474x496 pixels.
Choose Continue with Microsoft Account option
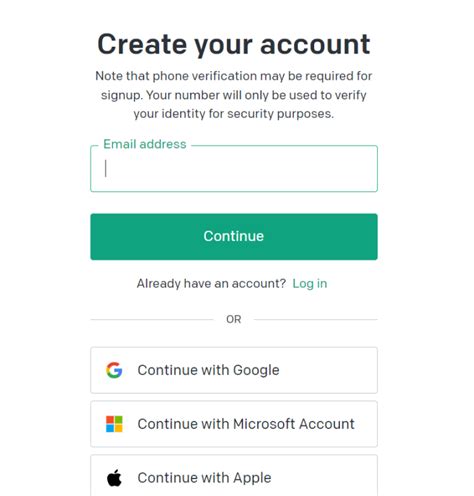coord(234,424)
